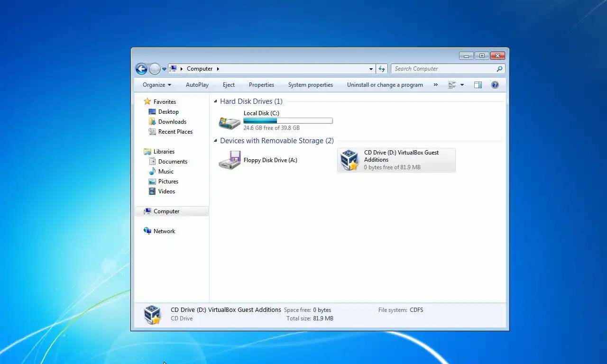Click the VirtualBox icon in details pane
The image size is (607, 364).
(x=152, y=315)
